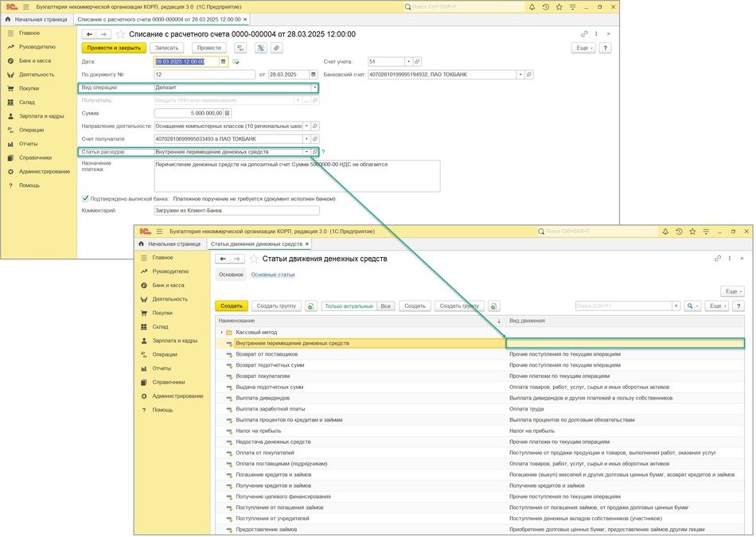Switch list filter to Все
Screen dimensions: 756x537
click(385, 305)
